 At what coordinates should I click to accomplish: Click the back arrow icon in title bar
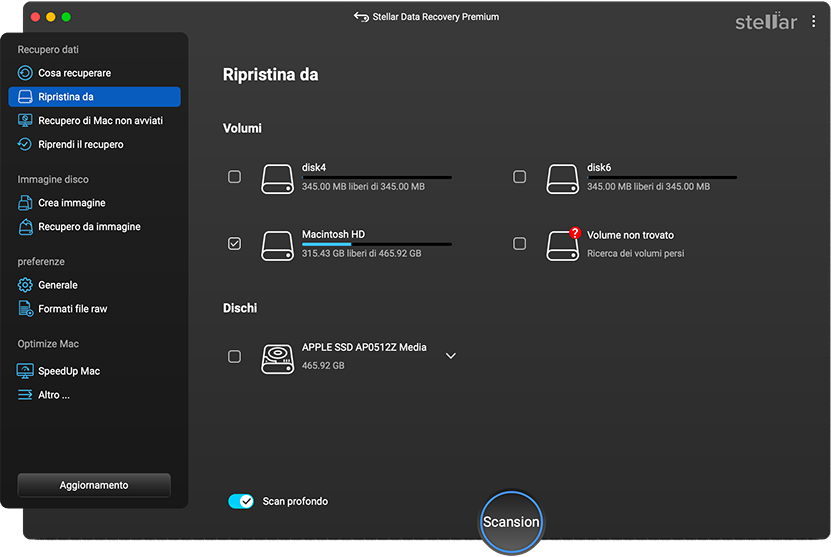361,17
